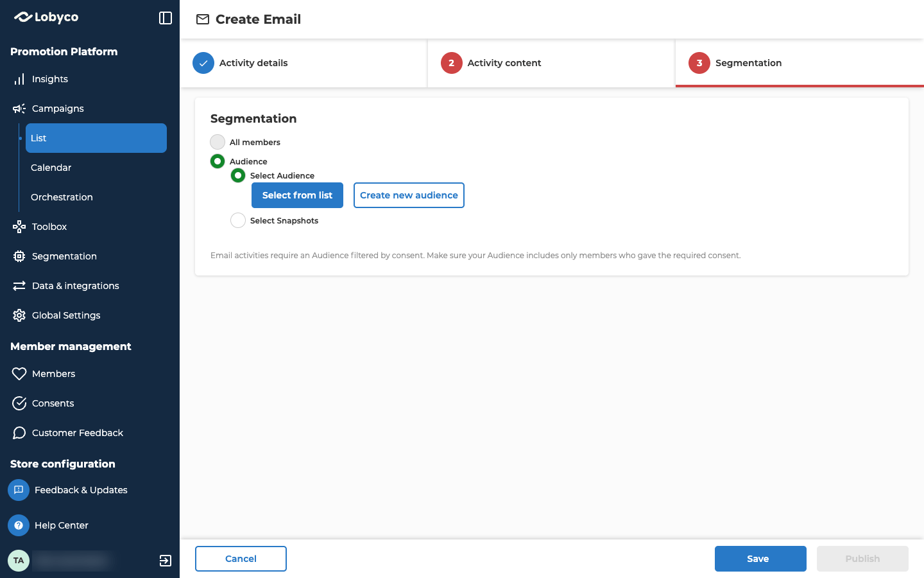Select the Audience radio button
Screen dimensions: 924x578
pyautogui.click(x=218, y=161)
